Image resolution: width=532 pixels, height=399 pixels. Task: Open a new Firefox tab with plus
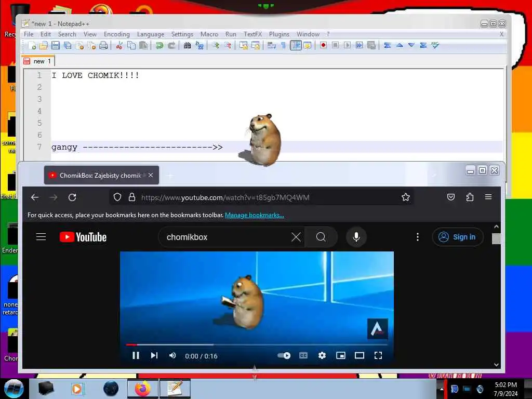170,176
